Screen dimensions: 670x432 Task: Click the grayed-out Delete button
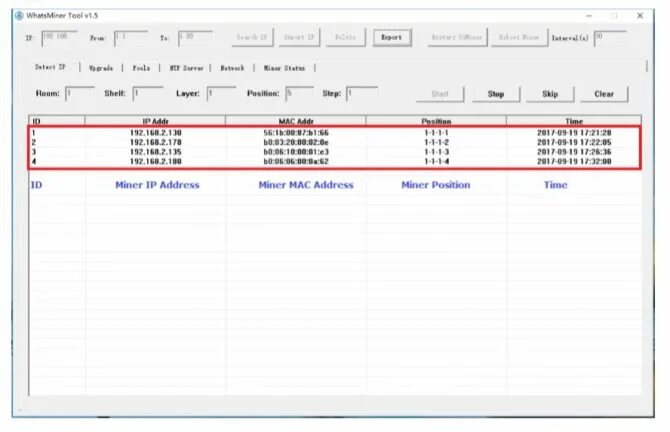click(x=345, y=38)
